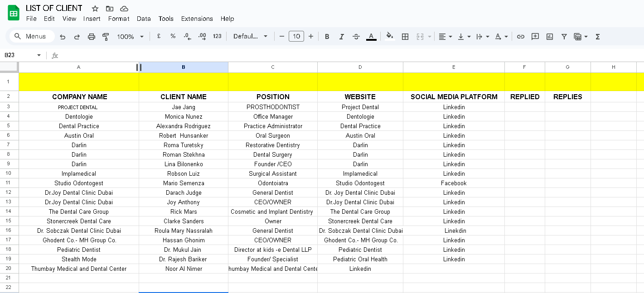Decrease decimal places

(188, 36)
